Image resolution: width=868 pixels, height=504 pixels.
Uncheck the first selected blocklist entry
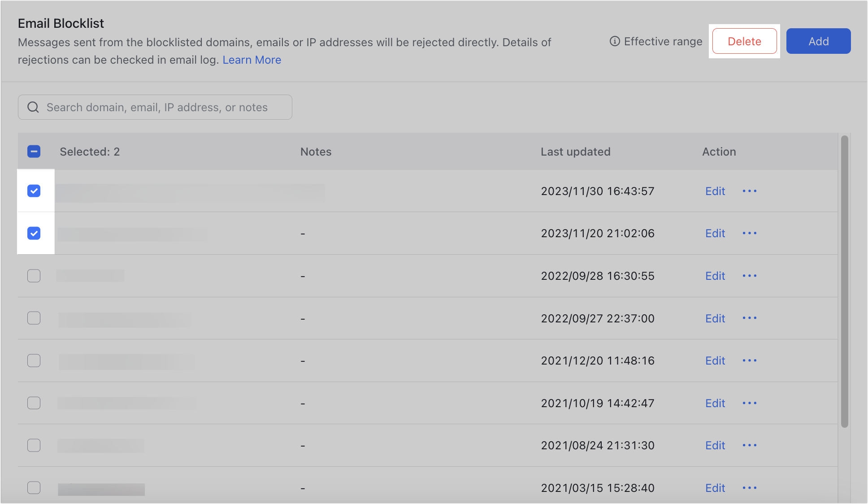click(34, 191)
